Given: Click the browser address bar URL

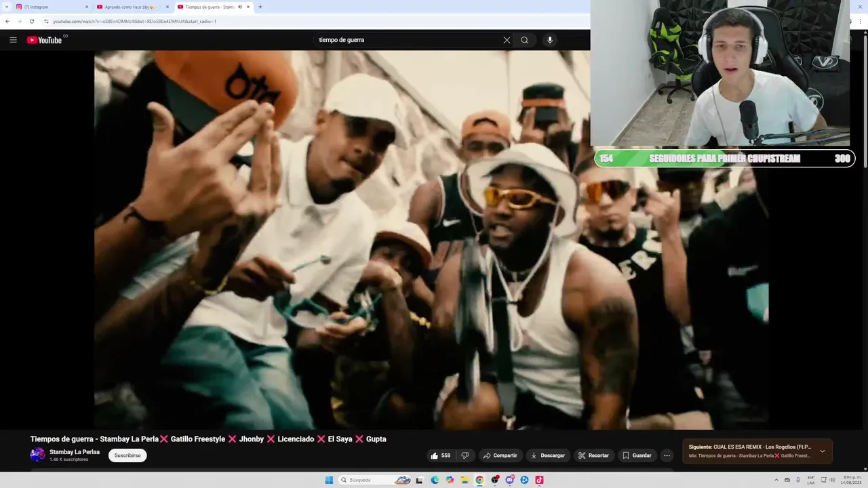Looking at the screenshot, I should pos(134,21).
